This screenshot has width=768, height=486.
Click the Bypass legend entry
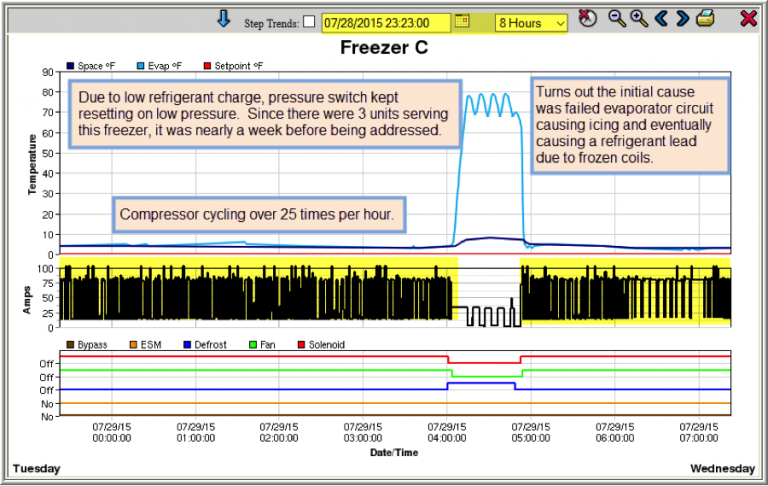point(87,345)
